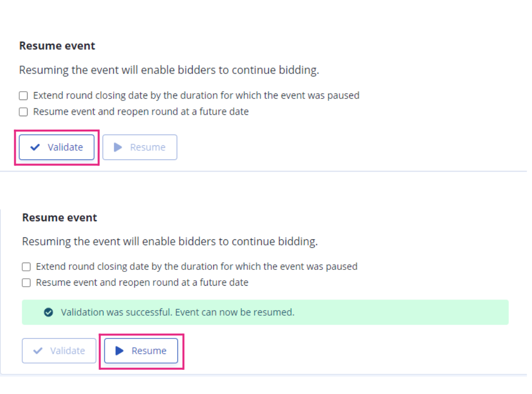Screen dimensions: 532x394
Task: Click the play icon on the highlighted Resume button
Action: 119,351
